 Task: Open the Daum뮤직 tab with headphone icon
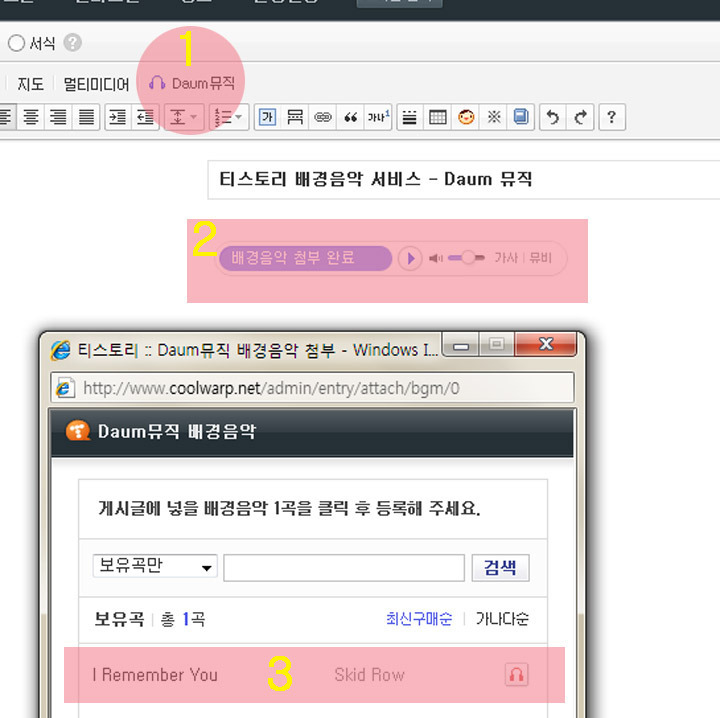[x=192, y=84]
